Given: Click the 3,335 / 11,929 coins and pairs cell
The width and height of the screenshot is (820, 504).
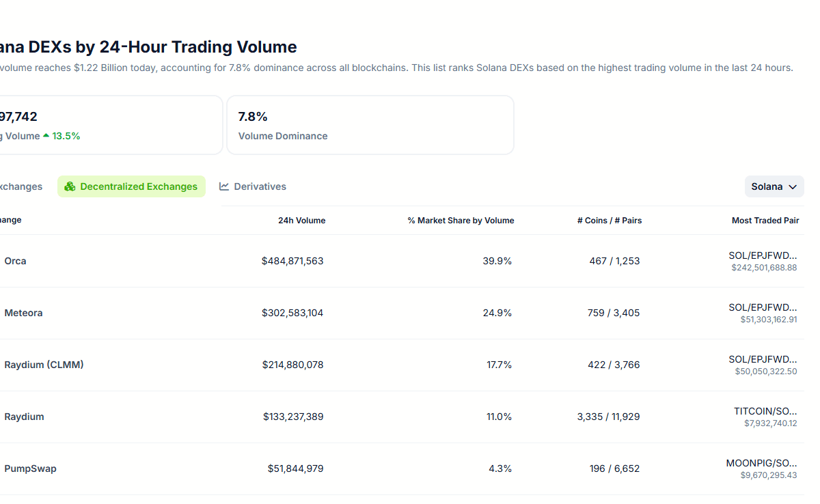Looking at the screenshot, I should click(x=609, y=417).
